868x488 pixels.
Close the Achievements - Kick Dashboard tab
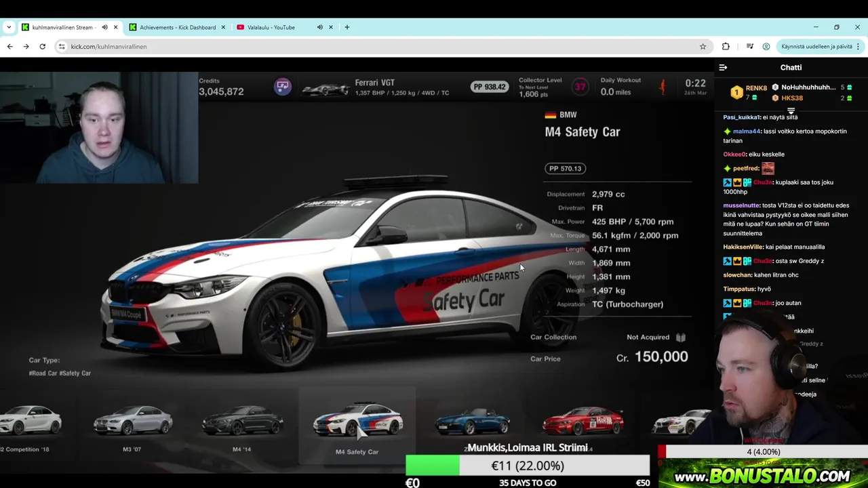(x=223, y=27)
